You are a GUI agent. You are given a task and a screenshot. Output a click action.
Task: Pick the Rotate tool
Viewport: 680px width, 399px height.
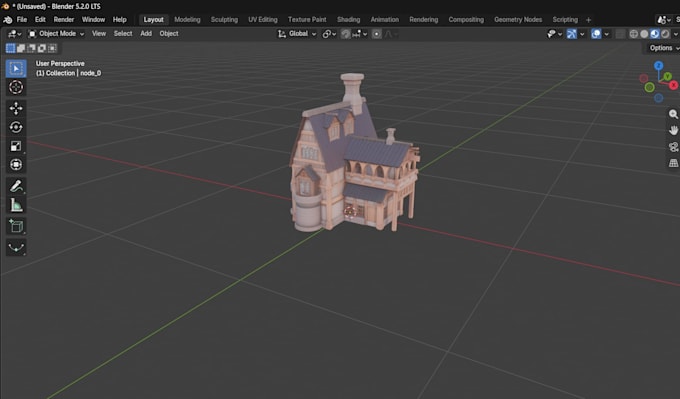point(16,127)
